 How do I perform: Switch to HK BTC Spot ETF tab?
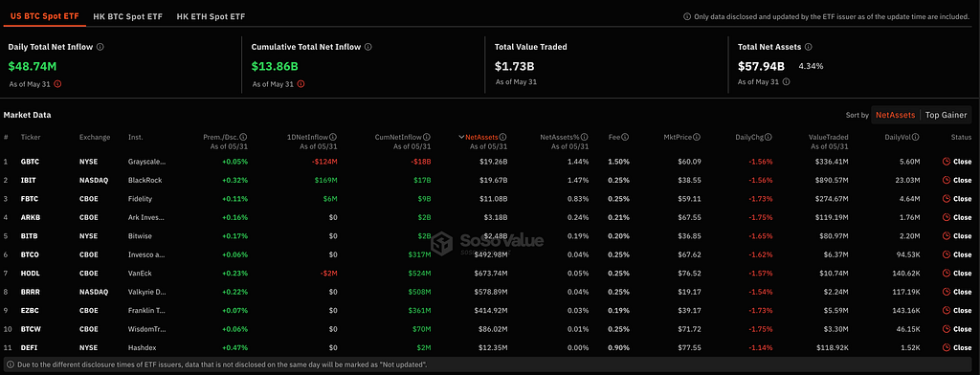127,16
